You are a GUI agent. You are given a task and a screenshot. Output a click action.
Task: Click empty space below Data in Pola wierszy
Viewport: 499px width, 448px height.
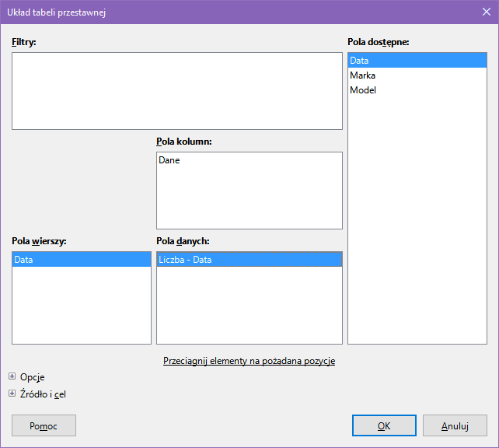click(82, 307)
